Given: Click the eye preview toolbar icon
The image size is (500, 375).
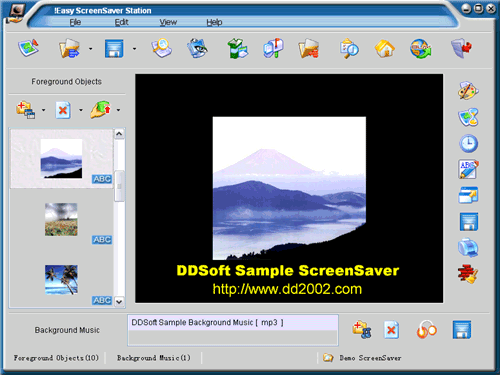Looking at the screenshot, I should pyautogui.click(x=197, y=48).
